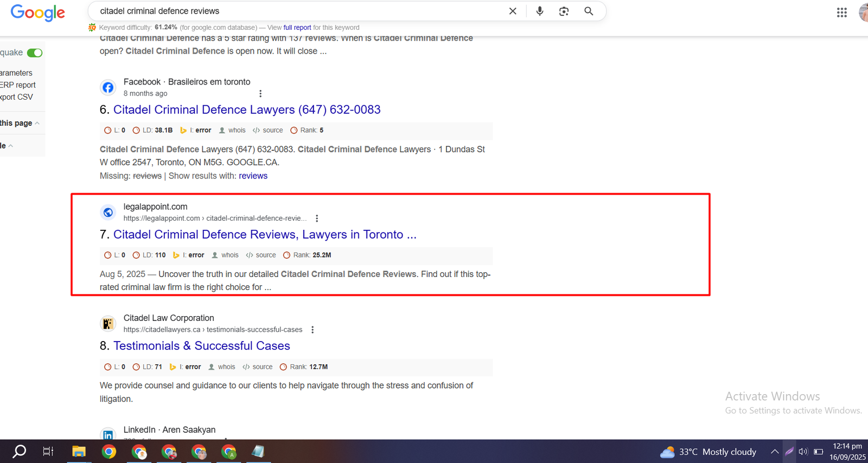868x463 pixels.
Task: Toggle the SEOquake switch off
Action: [35, 53]
